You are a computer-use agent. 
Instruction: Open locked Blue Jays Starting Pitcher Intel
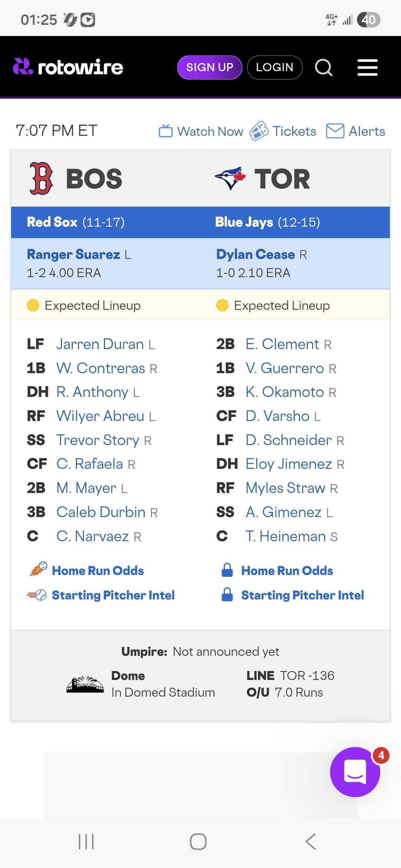[302, 595]
